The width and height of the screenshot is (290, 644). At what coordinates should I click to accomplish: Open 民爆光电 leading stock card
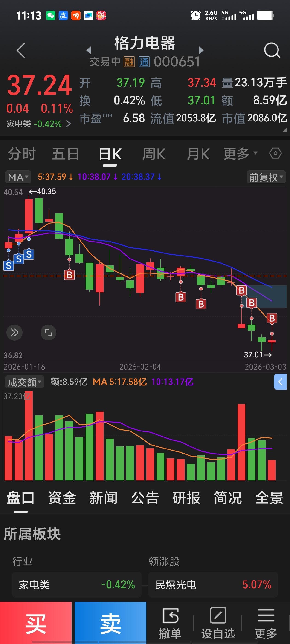213,584
